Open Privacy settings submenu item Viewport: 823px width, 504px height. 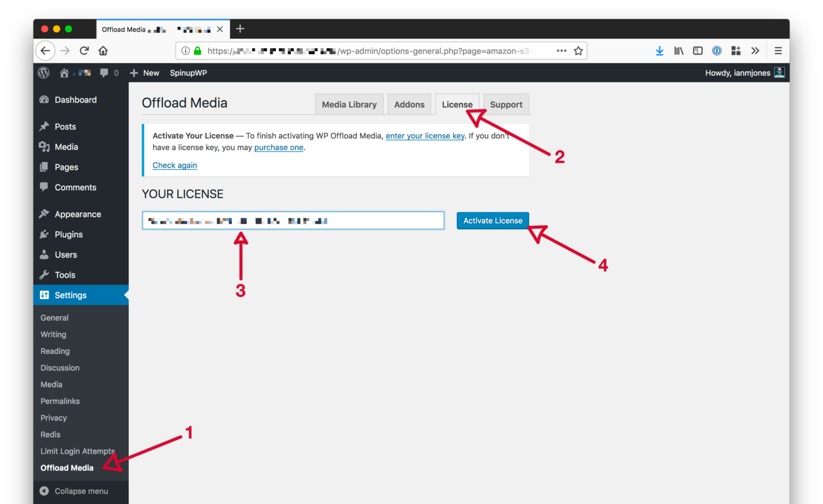[x=53, y=418]
